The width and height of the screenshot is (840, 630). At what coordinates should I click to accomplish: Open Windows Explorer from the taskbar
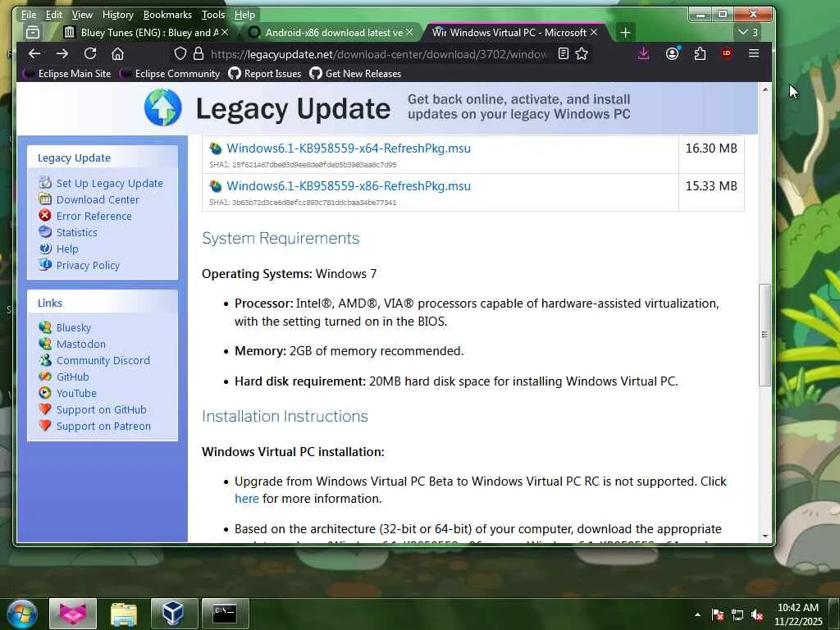pyautogui.click(x=124, y=614)
